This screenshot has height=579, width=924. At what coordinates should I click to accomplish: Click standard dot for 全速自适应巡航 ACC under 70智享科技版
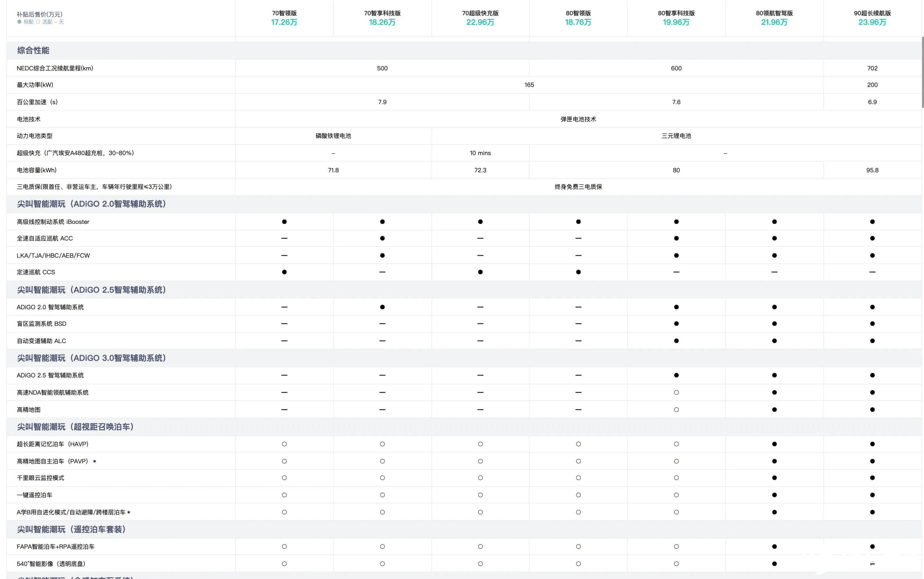[382, 238]
